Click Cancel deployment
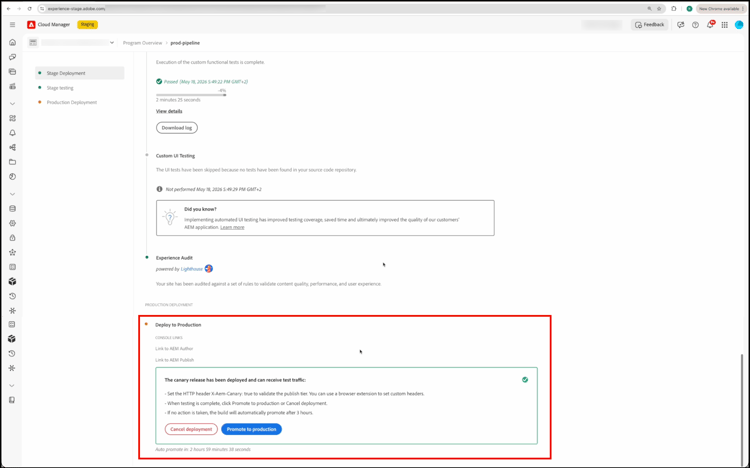 click(x=191, y=429)
